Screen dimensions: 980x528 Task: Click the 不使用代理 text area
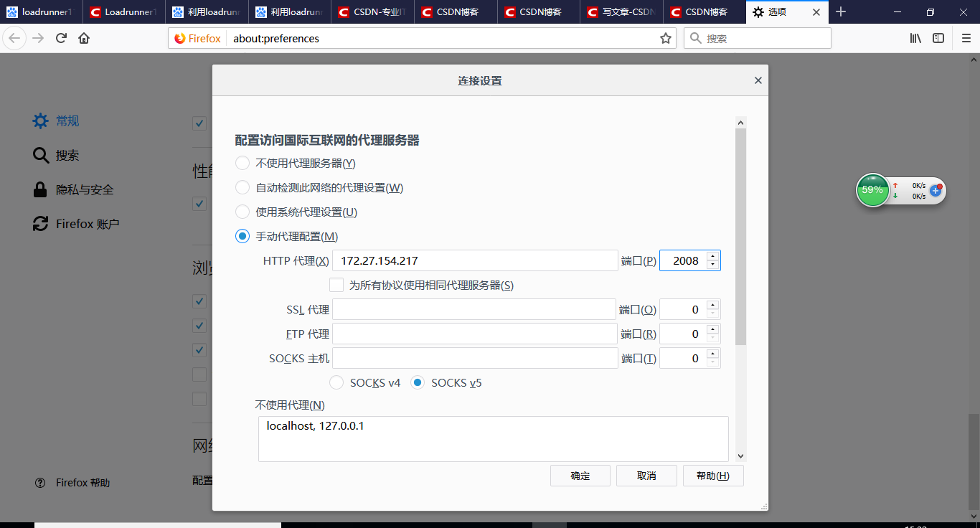tap(494, 438)
